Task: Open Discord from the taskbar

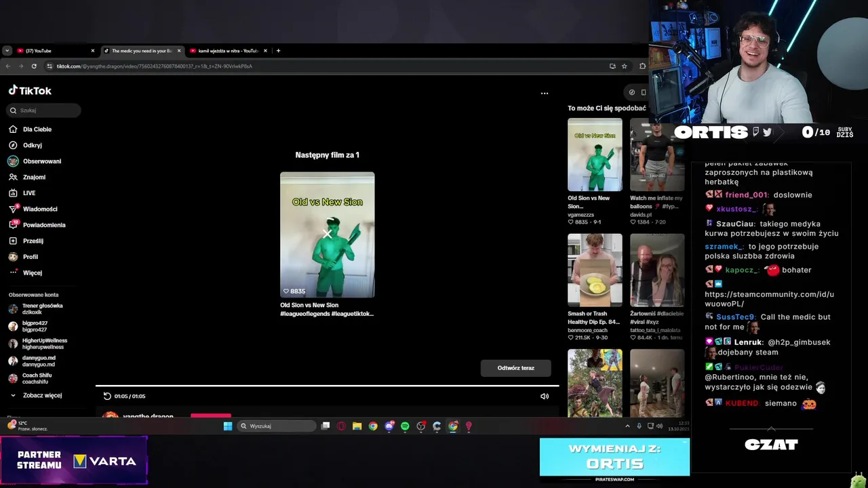Action: pyautogui.click(x=389, y=426)
